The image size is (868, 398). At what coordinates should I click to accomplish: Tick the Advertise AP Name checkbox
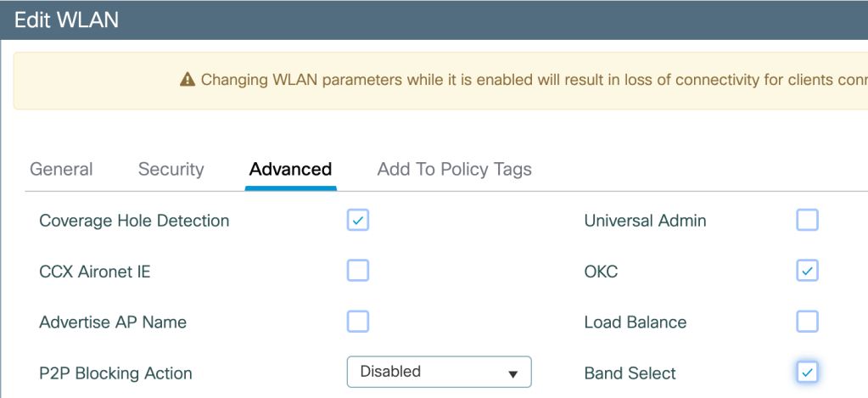(x=358, y=322)
